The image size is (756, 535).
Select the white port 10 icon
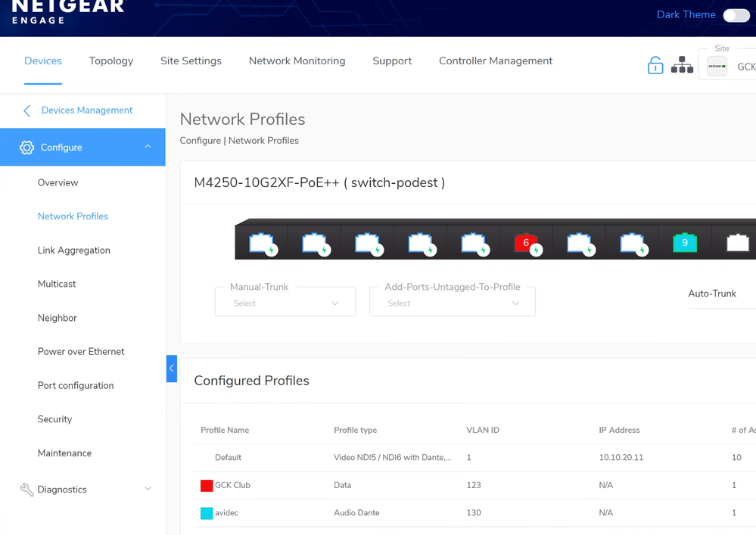click(738, 243)
